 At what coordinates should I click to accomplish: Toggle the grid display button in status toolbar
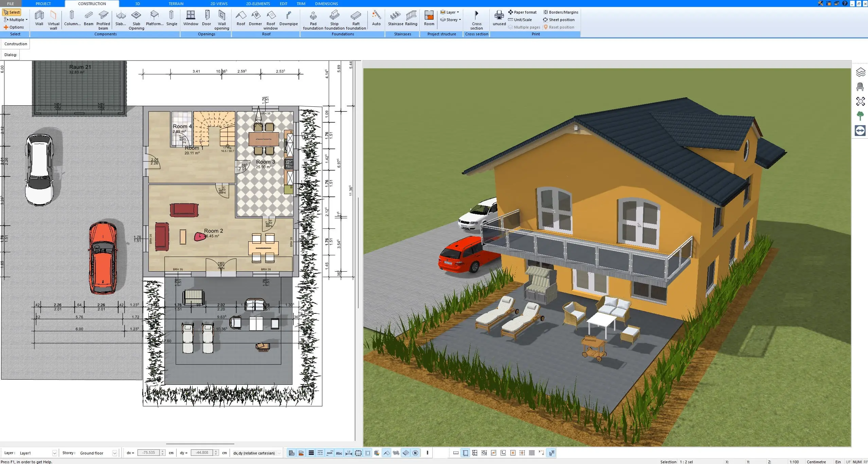point(532,453)
